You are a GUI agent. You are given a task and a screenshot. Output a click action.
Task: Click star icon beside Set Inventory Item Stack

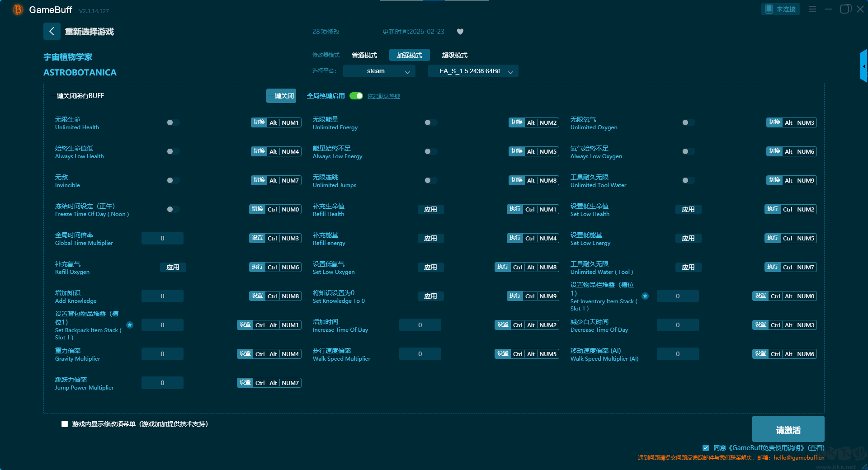click(x=645, y=296)
